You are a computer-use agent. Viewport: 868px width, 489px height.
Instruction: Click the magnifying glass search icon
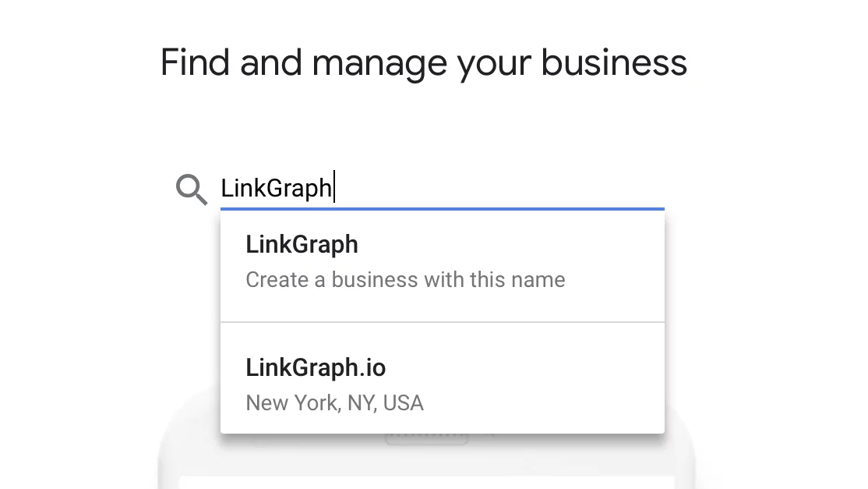(192, 190)
